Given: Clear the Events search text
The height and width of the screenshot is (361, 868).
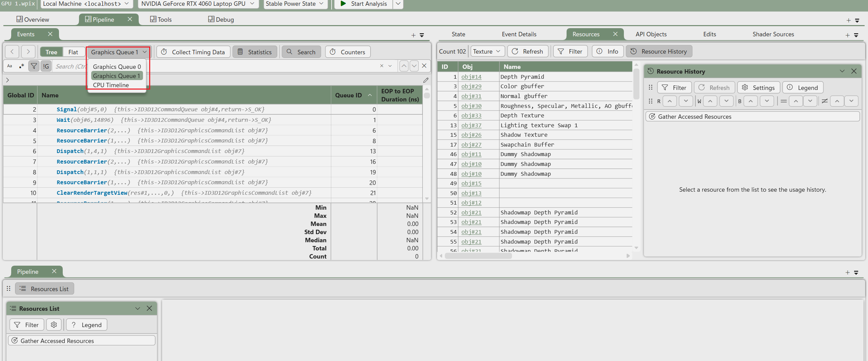Looking at the screenshot, I should coord(382,66).
